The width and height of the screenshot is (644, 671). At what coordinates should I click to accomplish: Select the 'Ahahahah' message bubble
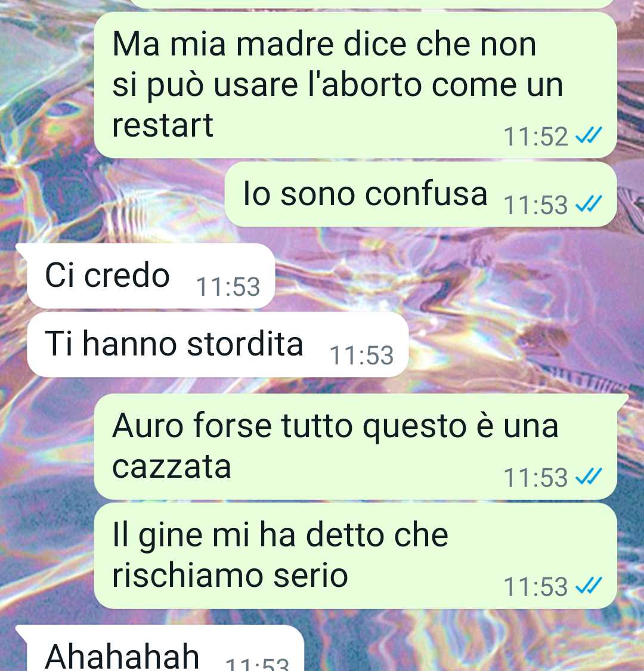pos(160,648)
